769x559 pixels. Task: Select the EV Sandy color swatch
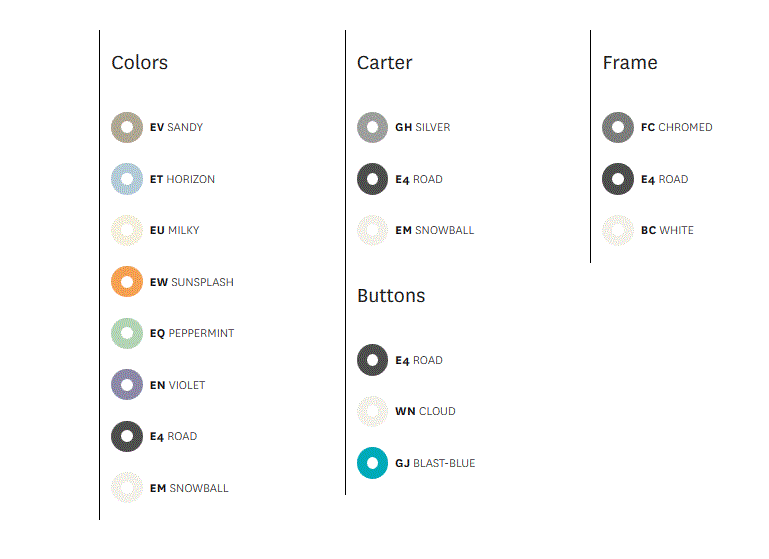pyautogui.click(x=127, y=127)
